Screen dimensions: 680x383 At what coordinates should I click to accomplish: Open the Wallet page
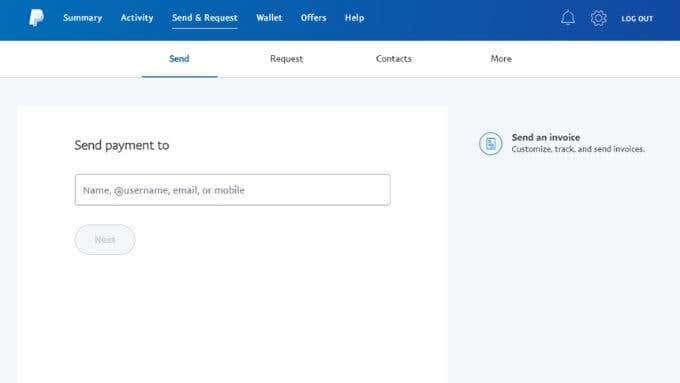[x=269, y=18]
